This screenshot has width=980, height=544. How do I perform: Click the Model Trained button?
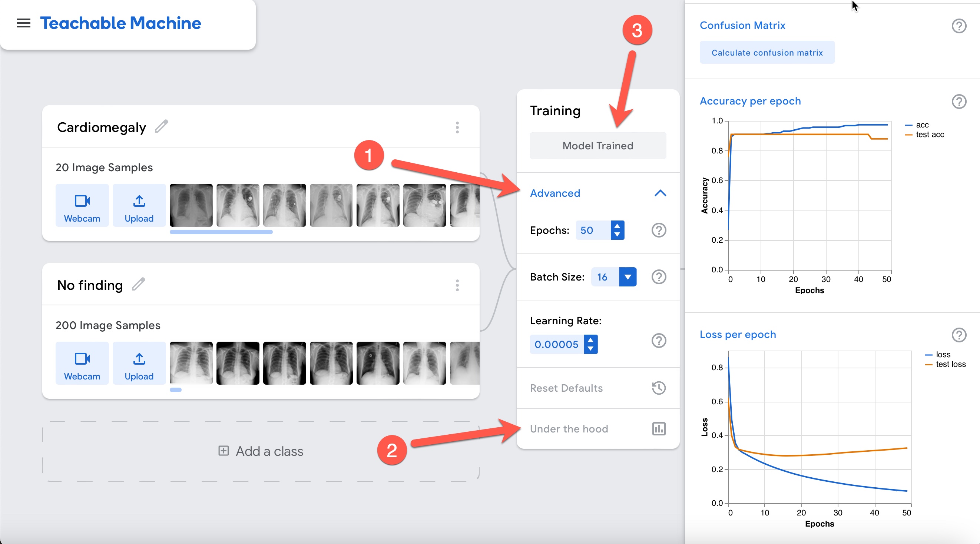597,146
